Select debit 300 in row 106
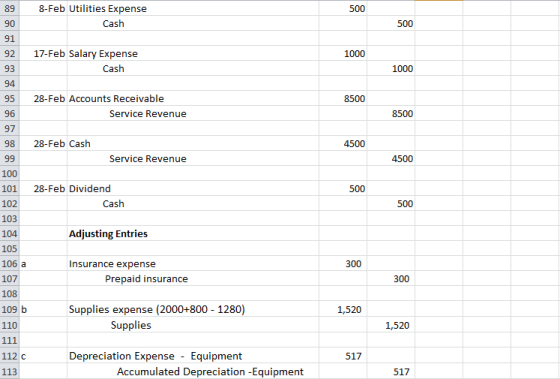 click(x=343, y=263)
